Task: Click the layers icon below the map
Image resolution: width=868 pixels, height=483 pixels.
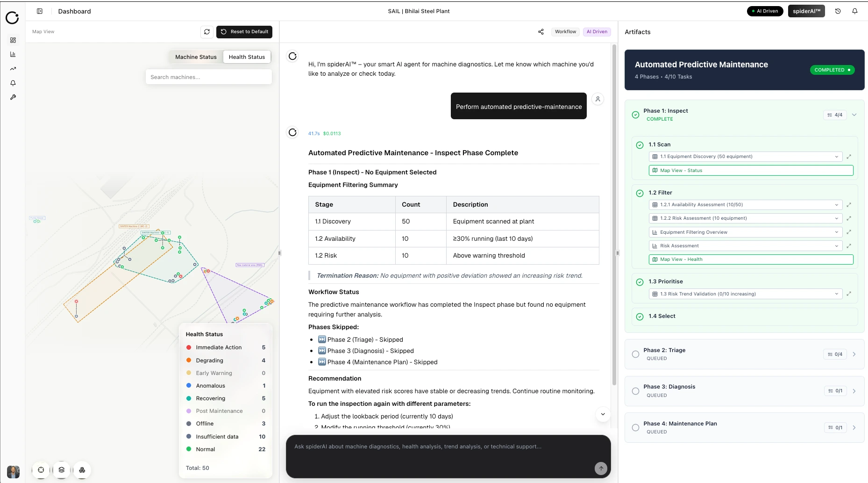Action: click(62, 470)
